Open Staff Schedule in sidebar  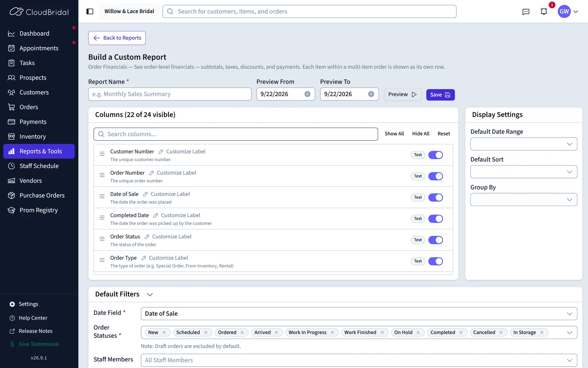39,166
